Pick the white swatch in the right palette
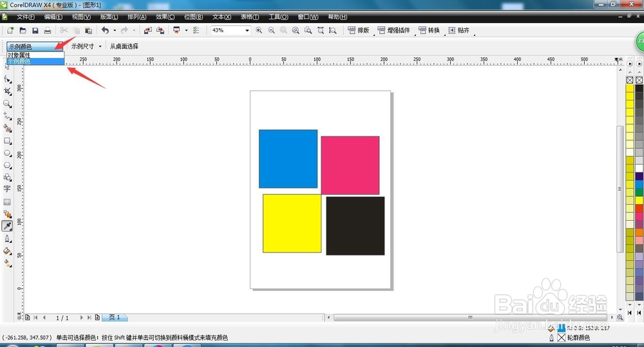Image resolution: width=644 pixels, height=347 pixels. [x=639, y=169]
